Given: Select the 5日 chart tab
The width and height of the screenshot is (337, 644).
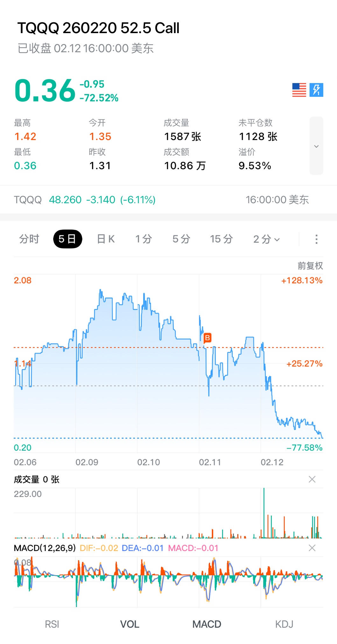Looking at the screenshot, I should pos(67,239).
